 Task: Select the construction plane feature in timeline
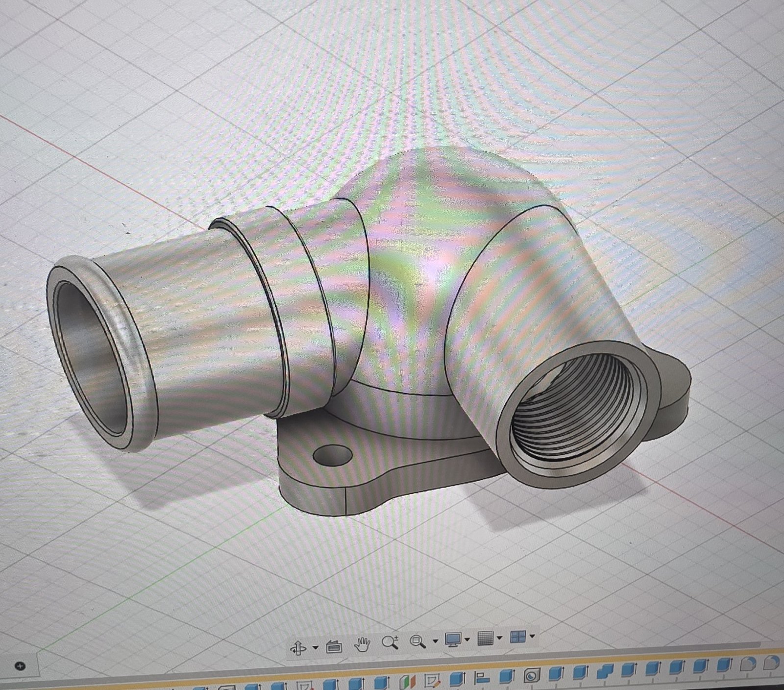(408, 682)
